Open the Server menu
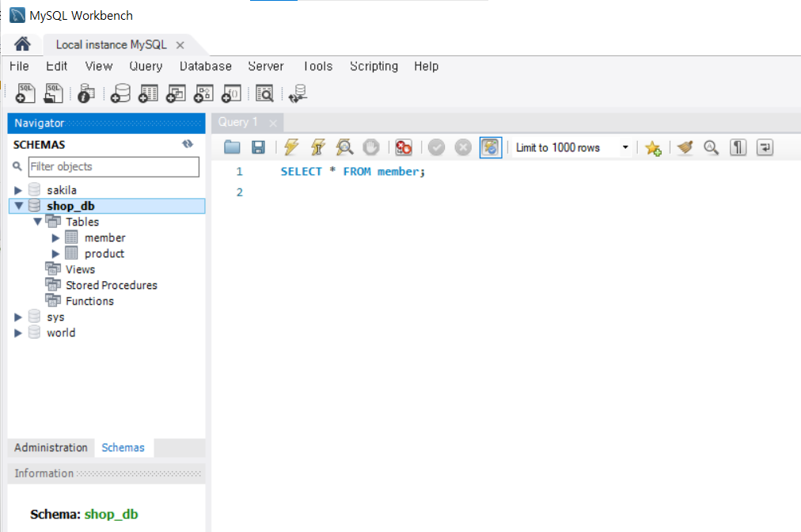 point(266,66)
